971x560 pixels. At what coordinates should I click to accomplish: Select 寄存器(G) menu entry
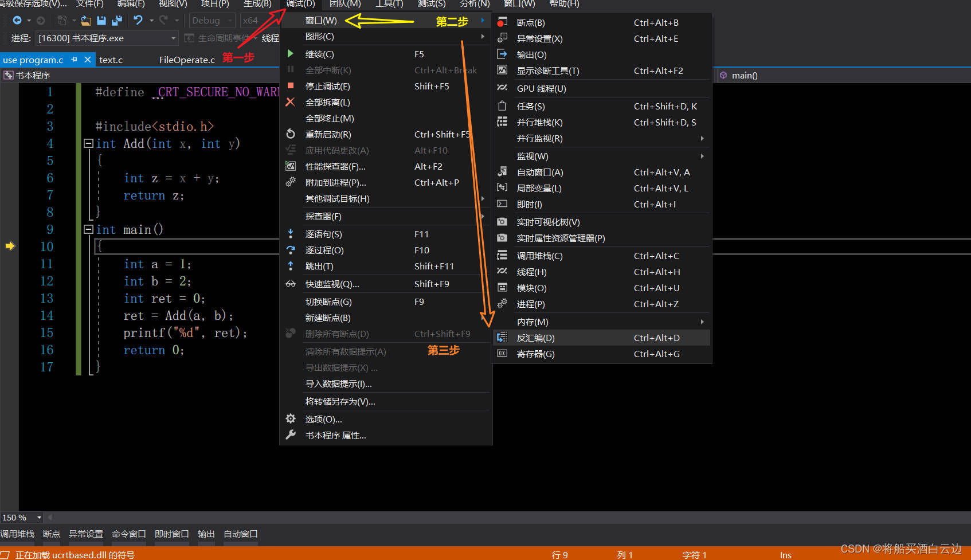pyautogui.click(x=602, y=354)
